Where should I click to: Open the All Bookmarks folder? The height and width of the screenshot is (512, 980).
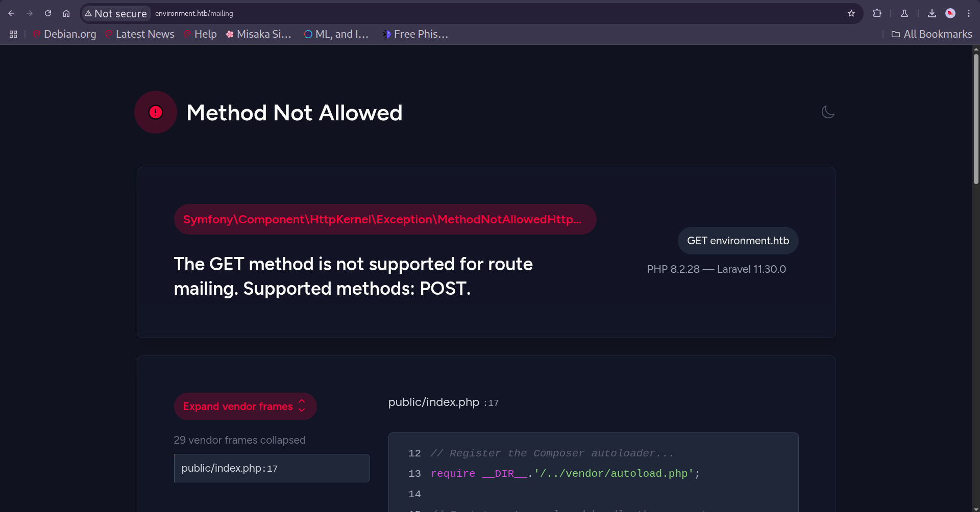pyautogui.click(x=932, y=34)
